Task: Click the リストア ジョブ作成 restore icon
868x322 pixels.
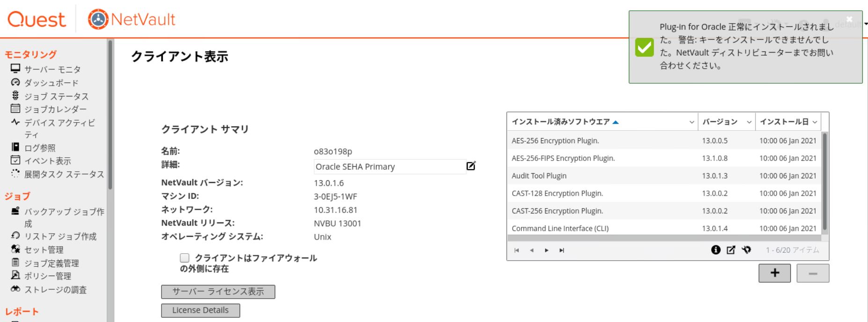Action: pos(15,236)
